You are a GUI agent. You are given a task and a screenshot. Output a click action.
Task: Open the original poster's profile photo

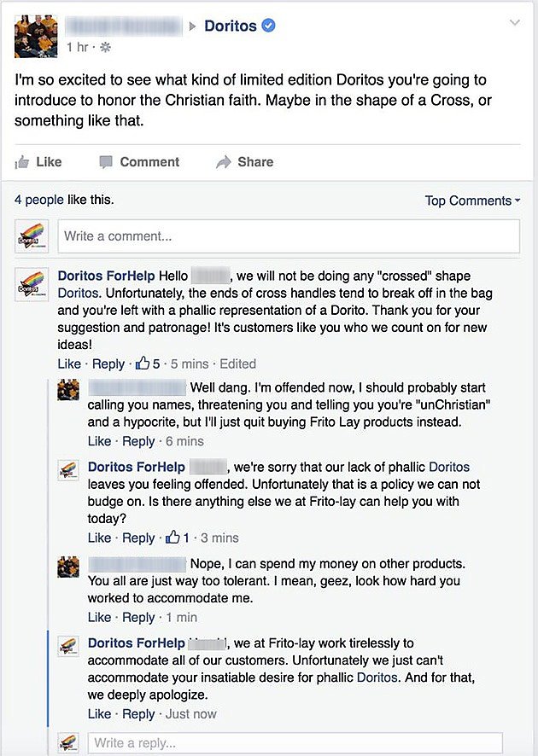[36, 37]
